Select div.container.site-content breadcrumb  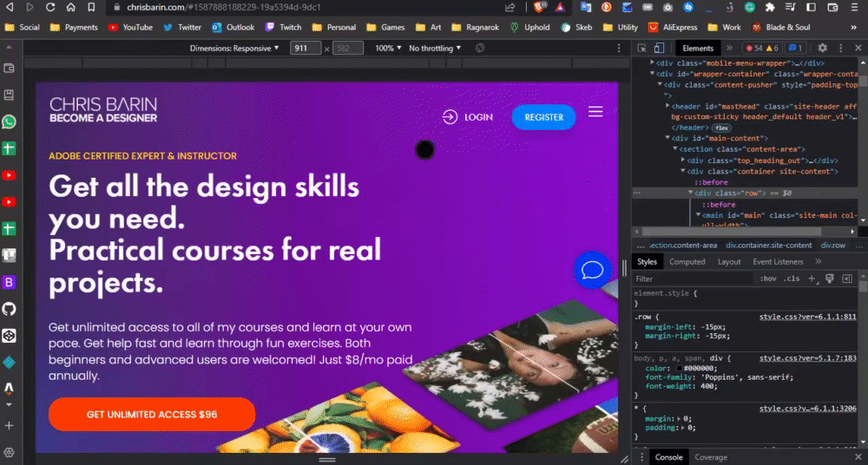pos(769,246)
